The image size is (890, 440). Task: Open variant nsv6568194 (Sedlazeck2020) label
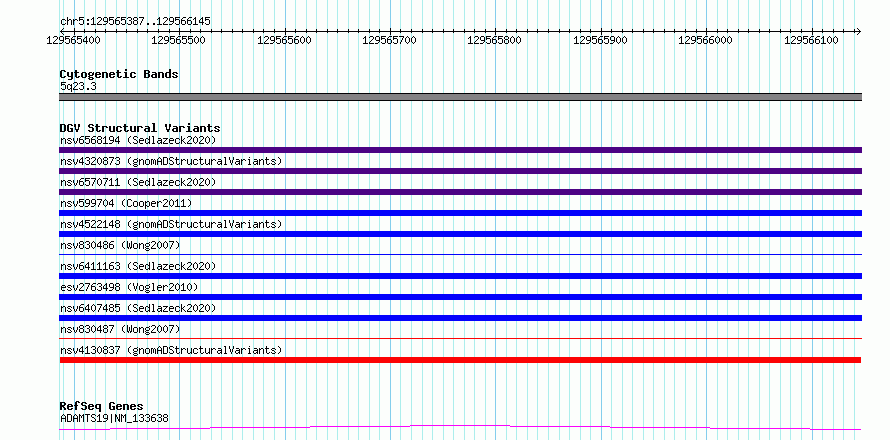(138, 140)
